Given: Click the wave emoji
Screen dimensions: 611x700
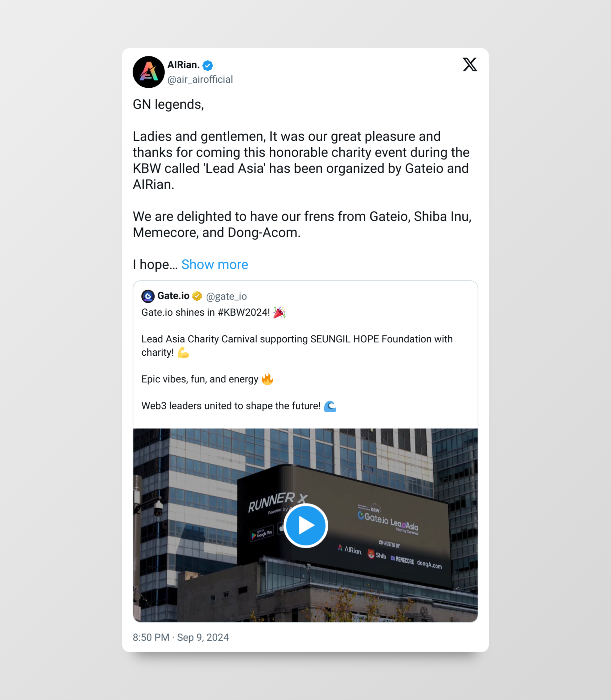Looking at the screenshot, I should point(330,406).
